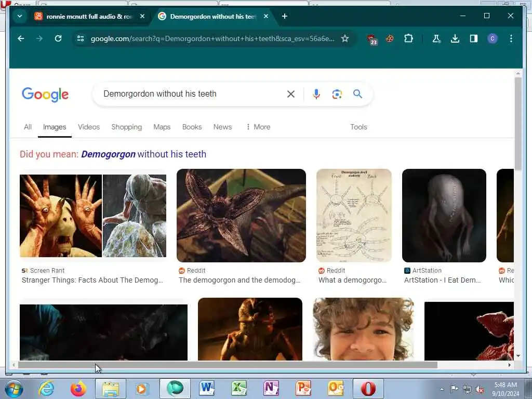Open the Reddit demogorgon flower-face image

click(x=241, y=216)
